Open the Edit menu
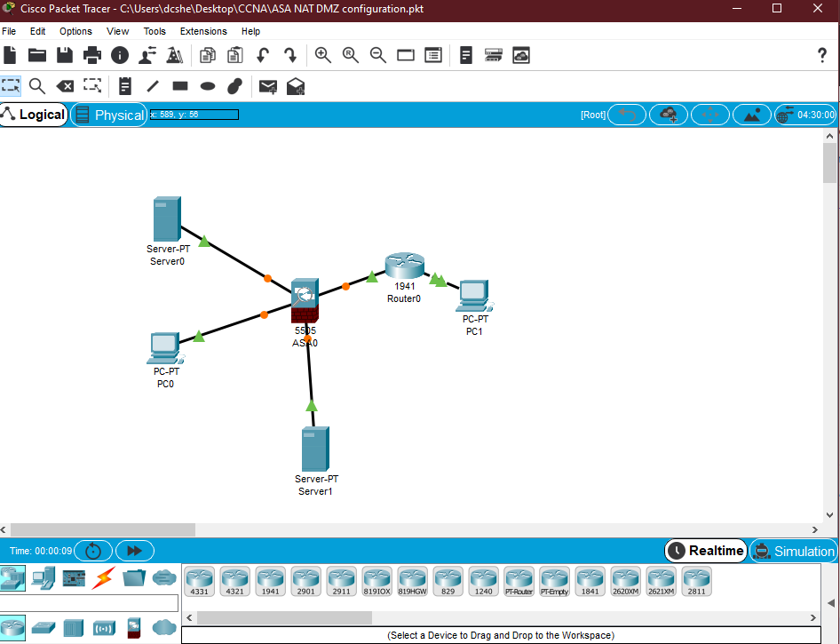The width and height of the screenshot is (840, 644). 37,31
